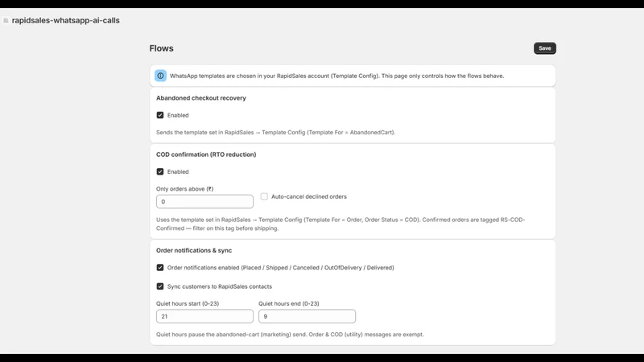The height and width of the screenshot is (362, 644).
Task: Untick Enabled checkbox under Abandoned checkout recovery
Action: pyautogui.click(x=160, y=115)
